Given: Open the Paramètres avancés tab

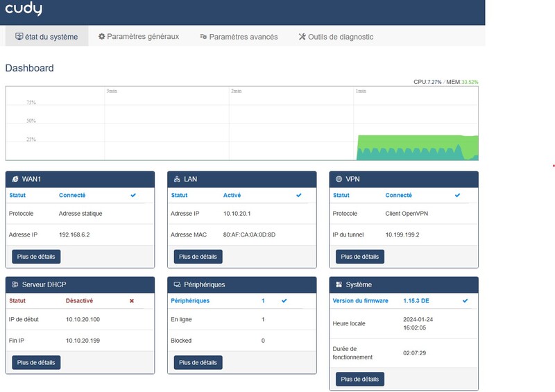Looking at the screenshot, I should click(239, 37).
